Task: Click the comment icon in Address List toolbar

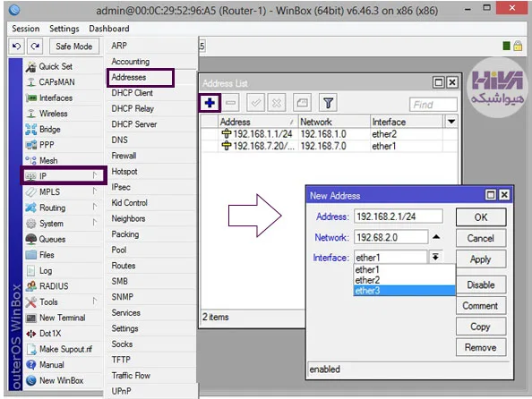Action: (x=302, y=103)
